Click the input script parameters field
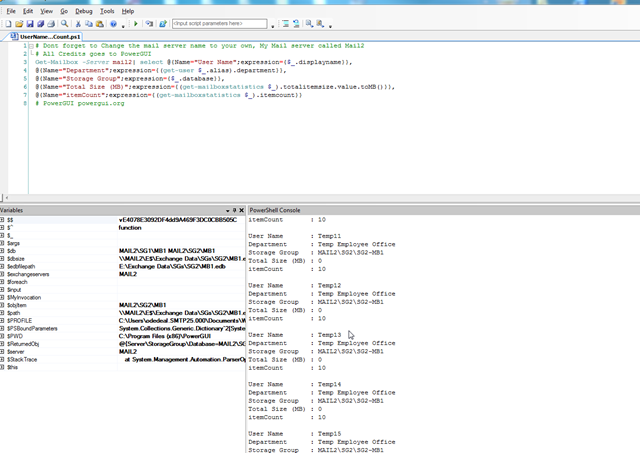Image resolution: width=640 pixels, height=453 pixels. (x=220, y=24)
